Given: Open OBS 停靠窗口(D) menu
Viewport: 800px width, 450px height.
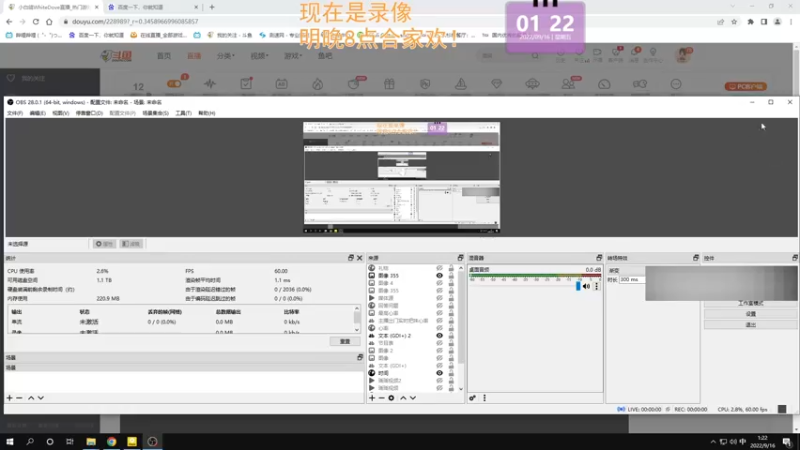Looking at the screenshot, I should [89, 113].
